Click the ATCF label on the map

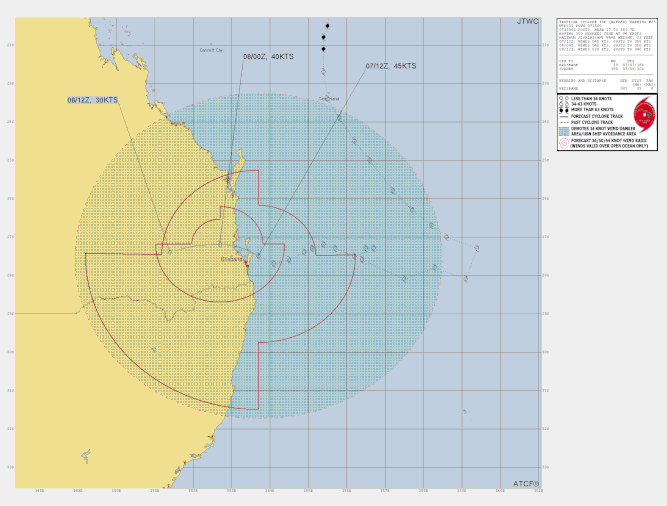[x=526, y=484]
